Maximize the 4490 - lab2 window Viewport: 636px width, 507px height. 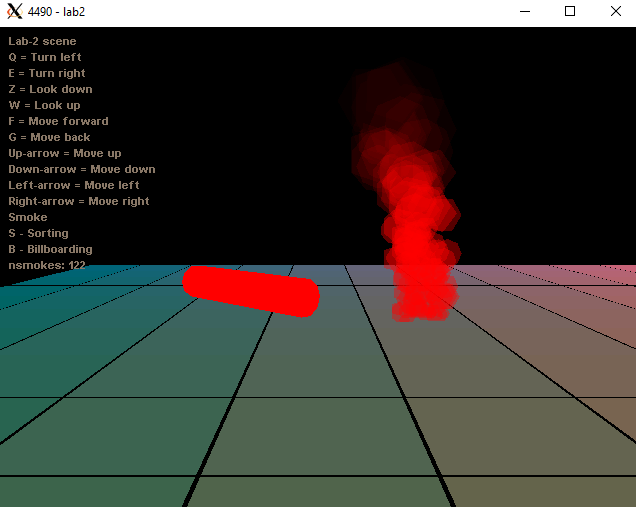tap(570, 11)
